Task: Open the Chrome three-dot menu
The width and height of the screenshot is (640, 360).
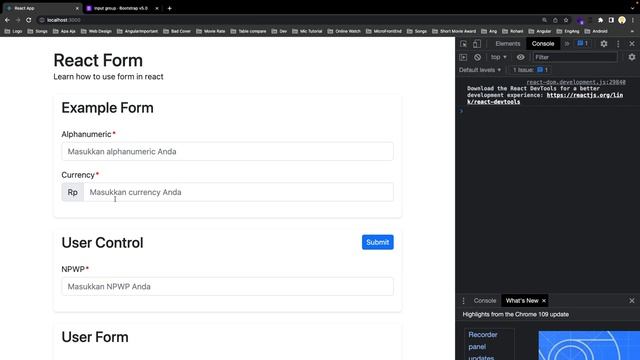Action: [633, 20]
